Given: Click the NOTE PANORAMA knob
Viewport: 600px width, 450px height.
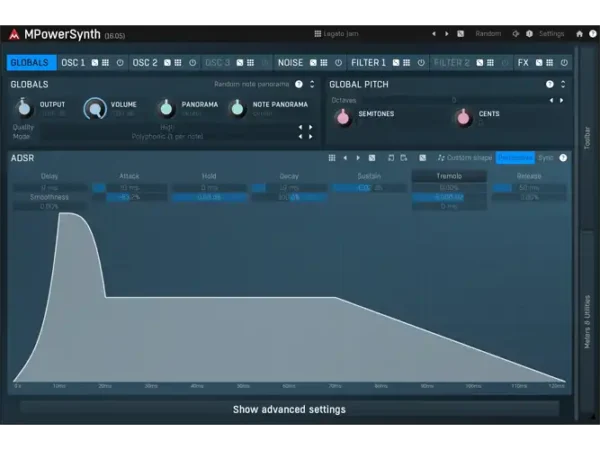Looking at the screenshot, I should coord(237,108).
